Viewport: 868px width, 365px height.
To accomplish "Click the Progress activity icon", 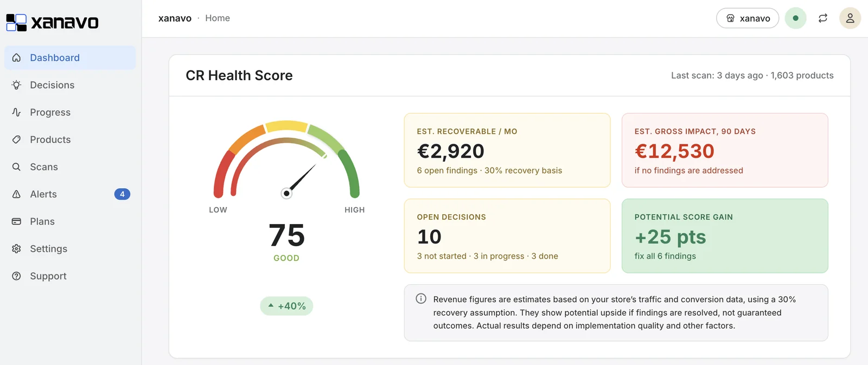I will (x=17, y=112).
